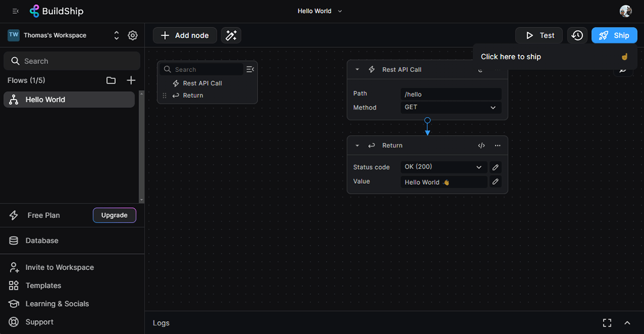The width and height of the screenshot is (644, 334).
Task: Open the Status code OK (200) dropdown
Action: [443, 167]
